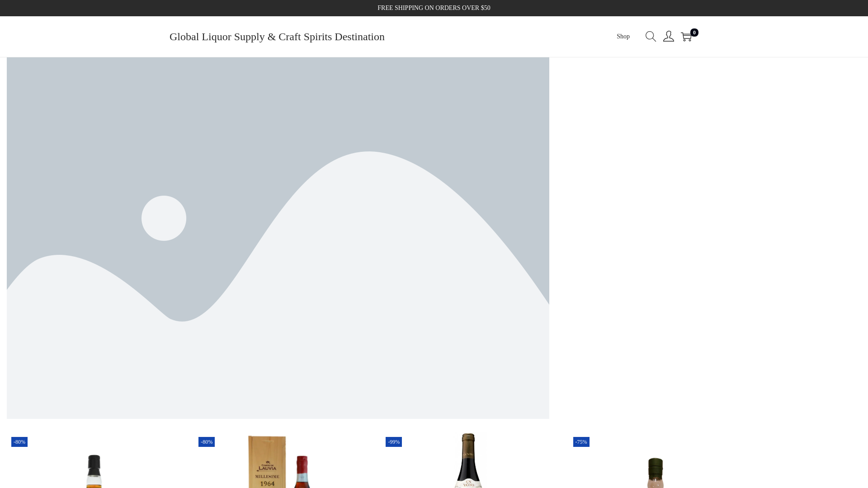Click the large placeholder hero image
The image size is (868, 488).
pyautogui.click(x=278, y=238)
